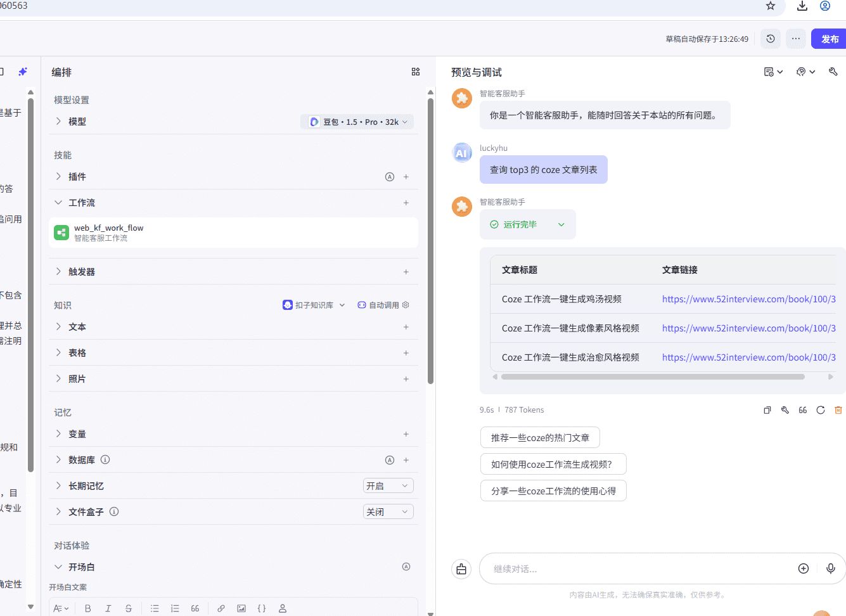Click the clear conversation broom icon
This screenshot has height=616, width=846.
(x=461, y=569)
